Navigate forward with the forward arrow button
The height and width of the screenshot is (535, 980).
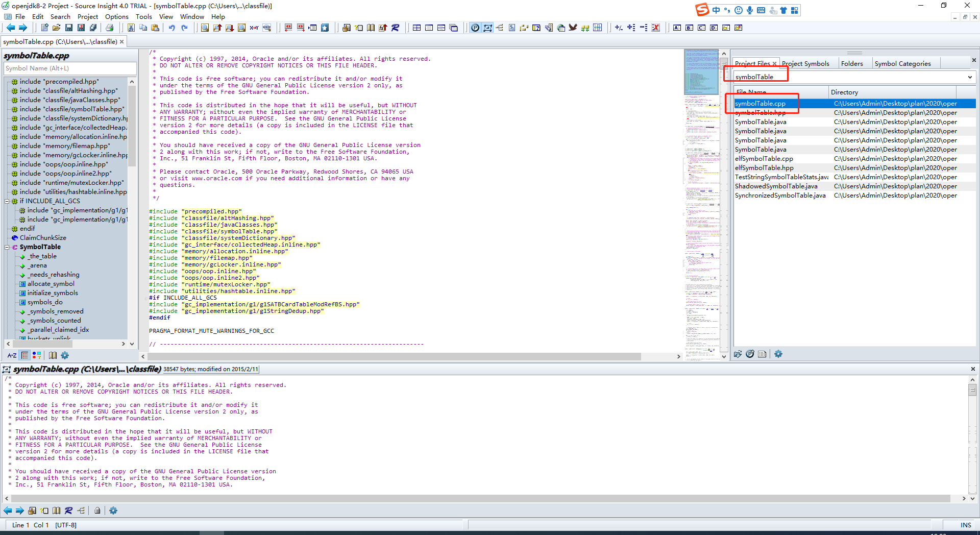pyautogui.click(x=23, y=28)
